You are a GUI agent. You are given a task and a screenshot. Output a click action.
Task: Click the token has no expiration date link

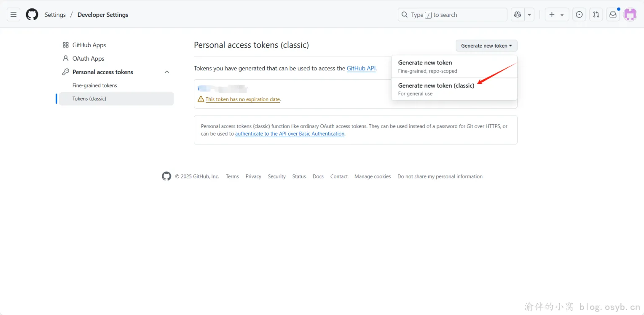243,99
